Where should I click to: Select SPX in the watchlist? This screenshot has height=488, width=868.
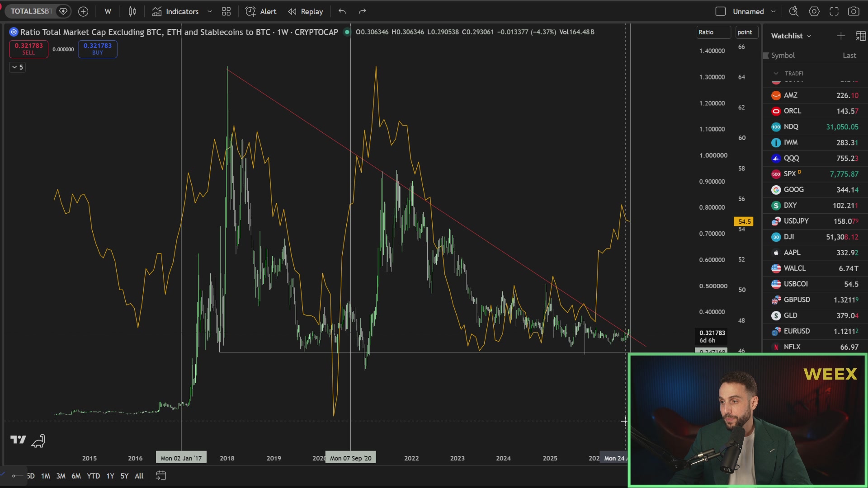[x=815, y=174]
